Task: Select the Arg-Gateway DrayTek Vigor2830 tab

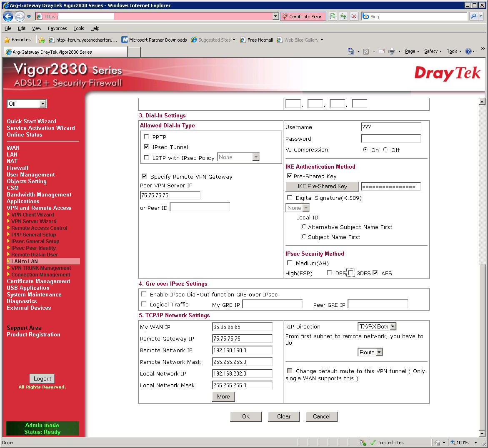Action: point(66,52)
